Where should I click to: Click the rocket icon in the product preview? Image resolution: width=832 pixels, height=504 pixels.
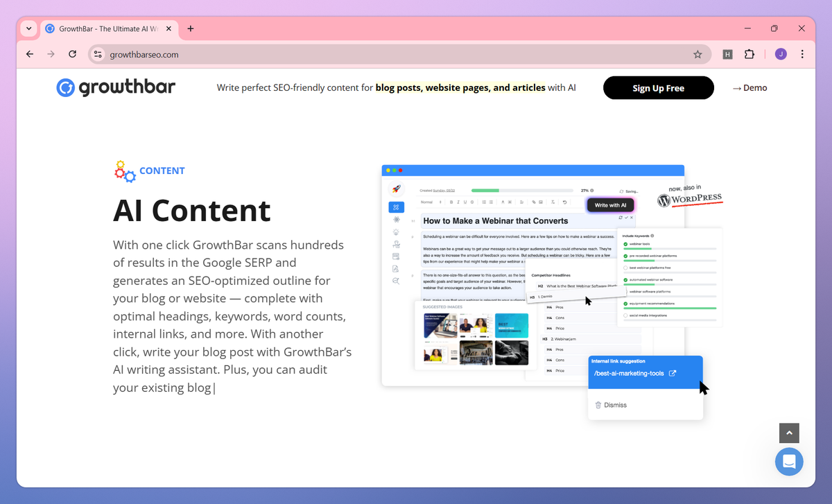click(x=396, y=189)
